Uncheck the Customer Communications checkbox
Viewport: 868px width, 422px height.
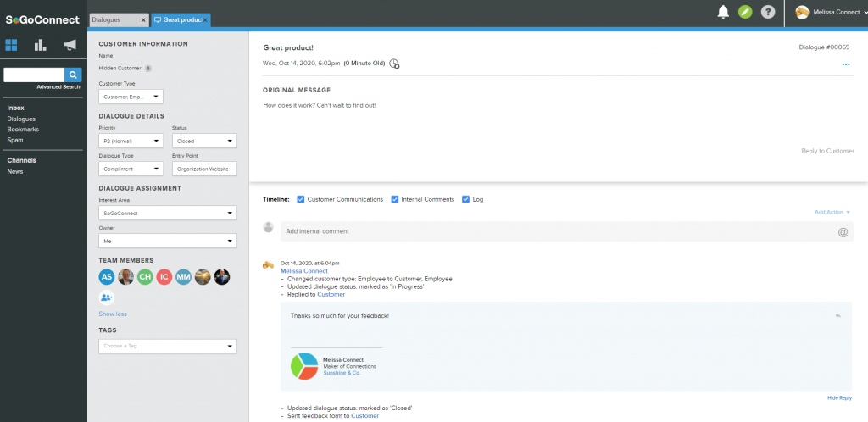pyautogui.click(x=301, y=200)
